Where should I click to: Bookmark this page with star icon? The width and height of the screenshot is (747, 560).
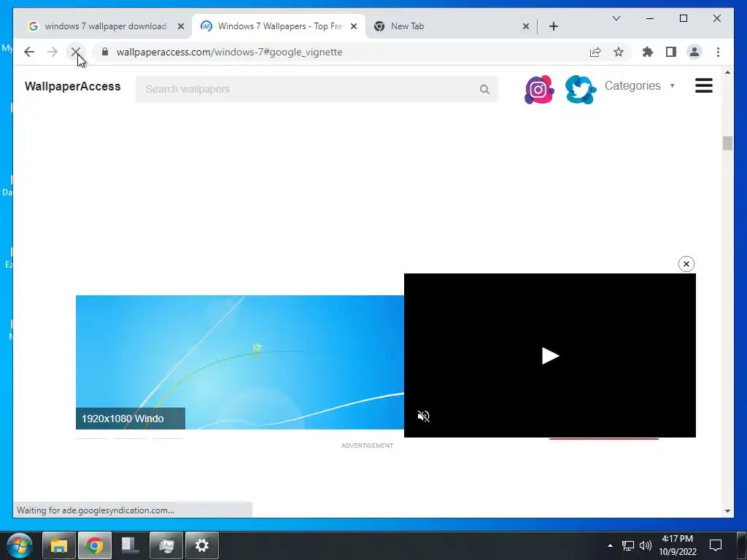pyautogui.click(x=619, y=52)
